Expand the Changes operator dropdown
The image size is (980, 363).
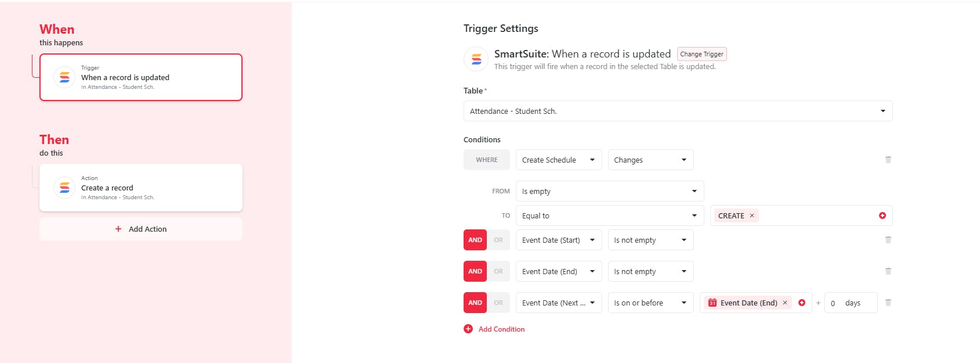[x=650, y=160]
